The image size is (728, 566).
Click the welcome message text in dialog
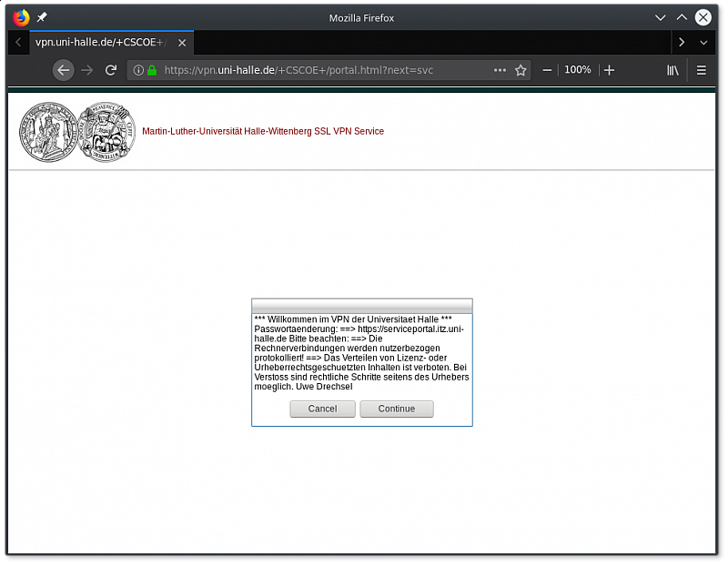(361, 353)
